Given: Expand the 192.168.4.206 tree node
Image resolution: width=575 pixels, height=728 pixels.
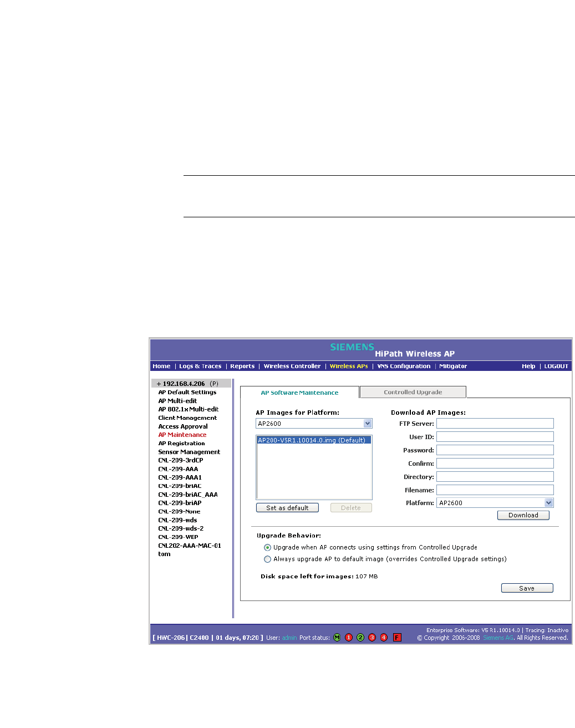Looking at the screenshot, I should [159, 384].
